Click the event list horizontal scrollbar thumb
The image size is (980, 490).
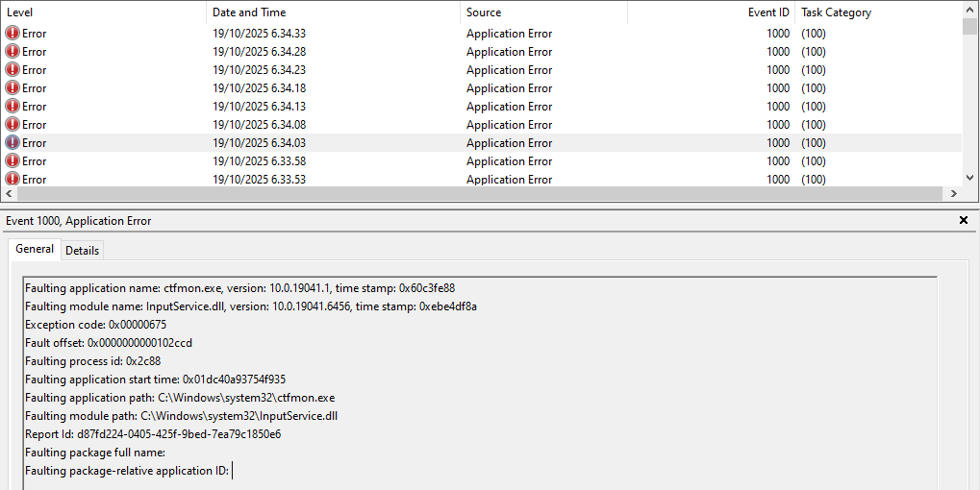[479, 193]
